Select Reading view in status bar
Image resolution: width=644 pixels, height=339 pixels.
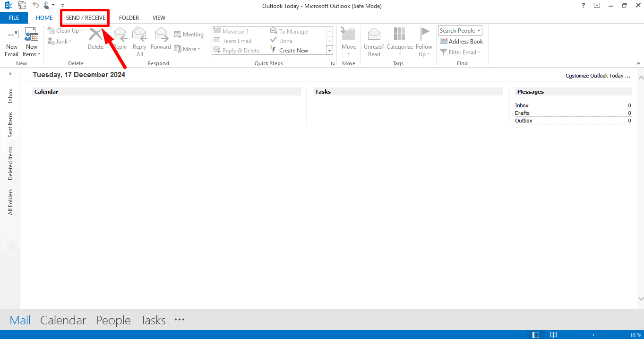click(553, 335)
